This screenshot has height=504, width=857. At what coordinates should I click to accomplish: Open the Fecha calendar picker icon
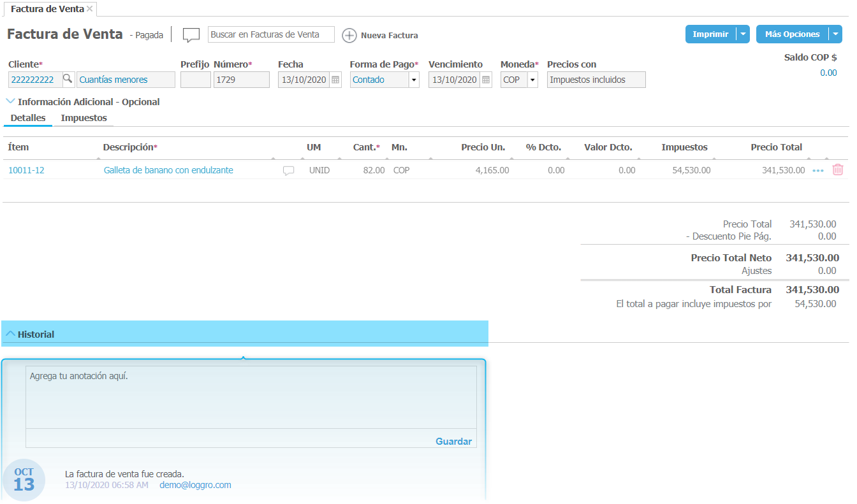click(x=335, y=80)
